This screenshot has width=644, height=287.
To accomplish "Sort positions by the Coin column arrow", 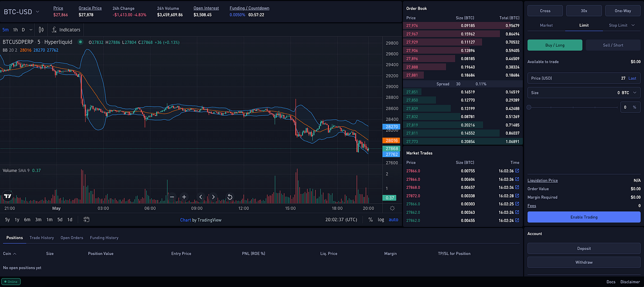I will click(x=15, y=254).
